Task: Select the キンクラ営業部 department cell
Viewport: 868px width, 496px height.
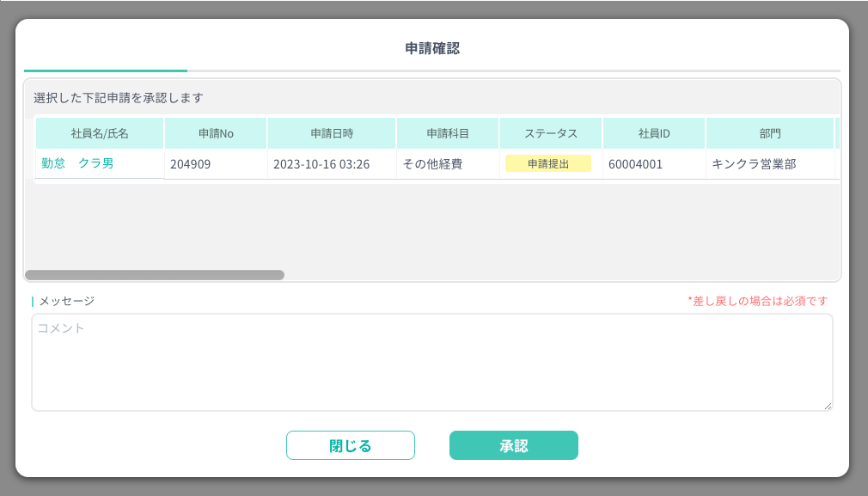Action: [770, 164]
